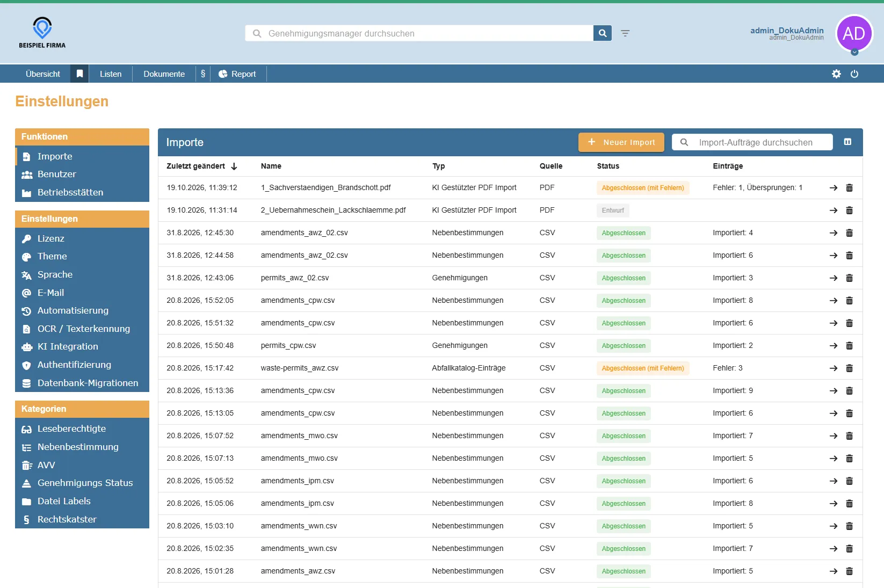Viewport: 884px width, 588px height.
Task: Sort by Zuletzt geändert column arrow
Action: click(234, 166)
